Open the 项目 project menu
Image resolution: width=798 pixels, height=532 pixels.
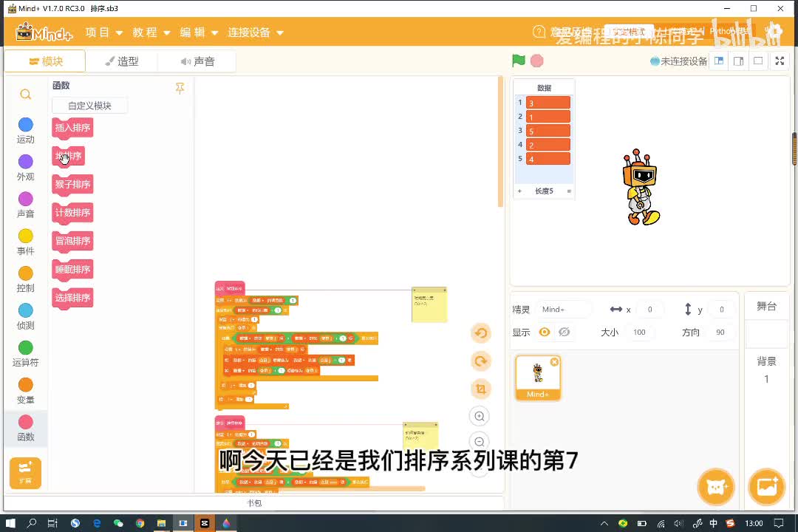coord(104,33)
